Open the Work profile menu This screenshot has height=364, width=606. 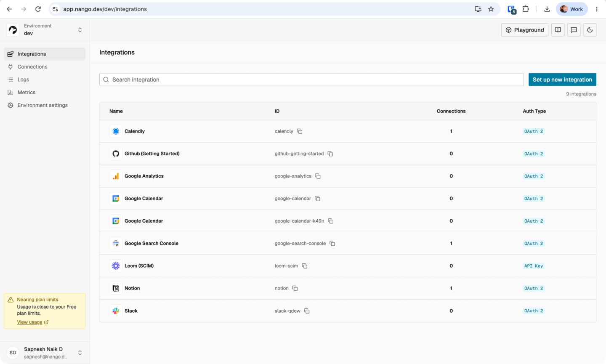[572, 9]
